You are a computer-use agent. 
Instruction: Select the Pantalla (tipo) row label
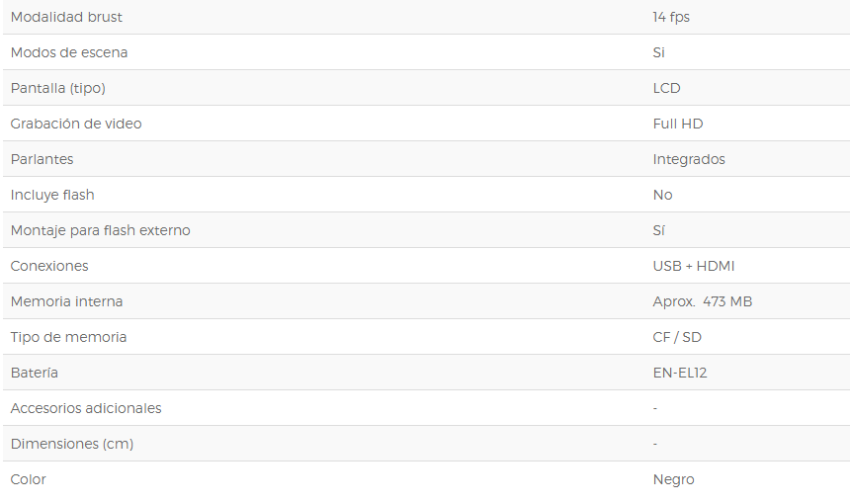click(58, 88)
